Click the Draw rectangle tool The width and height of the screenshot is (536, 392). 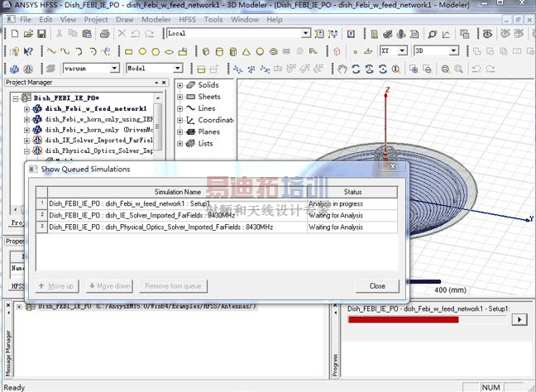pos(130,50)
